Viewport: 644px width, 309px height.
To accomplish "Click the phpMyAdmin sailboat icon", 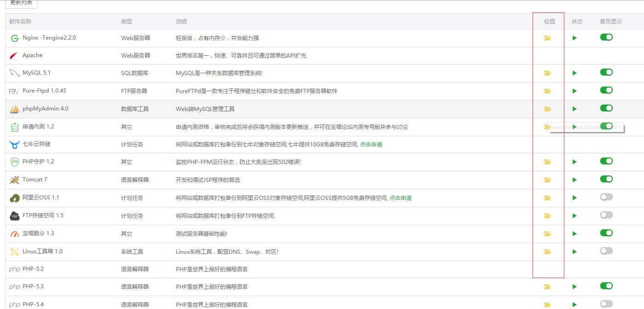I will pos(14,109).
